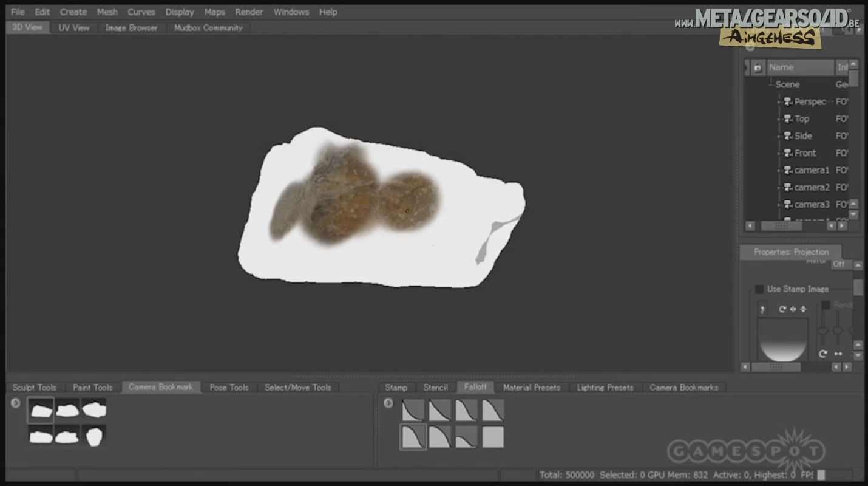Click the object list horizontal scrollbar left arrow
868x486 pixels.
[750, 226]
